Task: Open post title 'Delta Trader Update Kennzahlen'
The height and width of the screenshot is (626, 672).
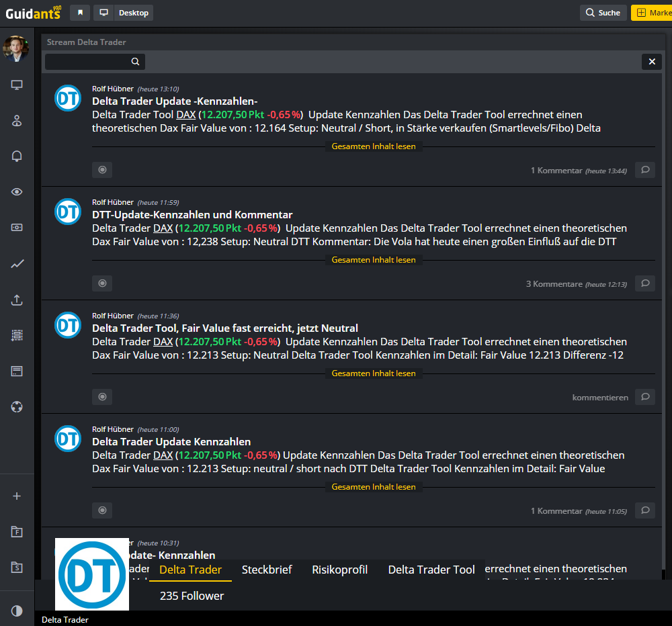Action: (171, 442)
